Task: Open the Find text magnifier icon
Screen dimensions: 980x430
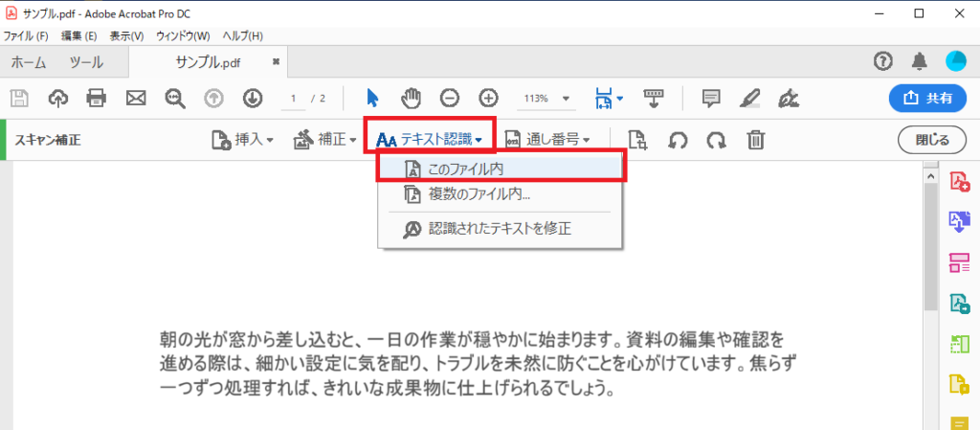Action: (x=174, y=98)
